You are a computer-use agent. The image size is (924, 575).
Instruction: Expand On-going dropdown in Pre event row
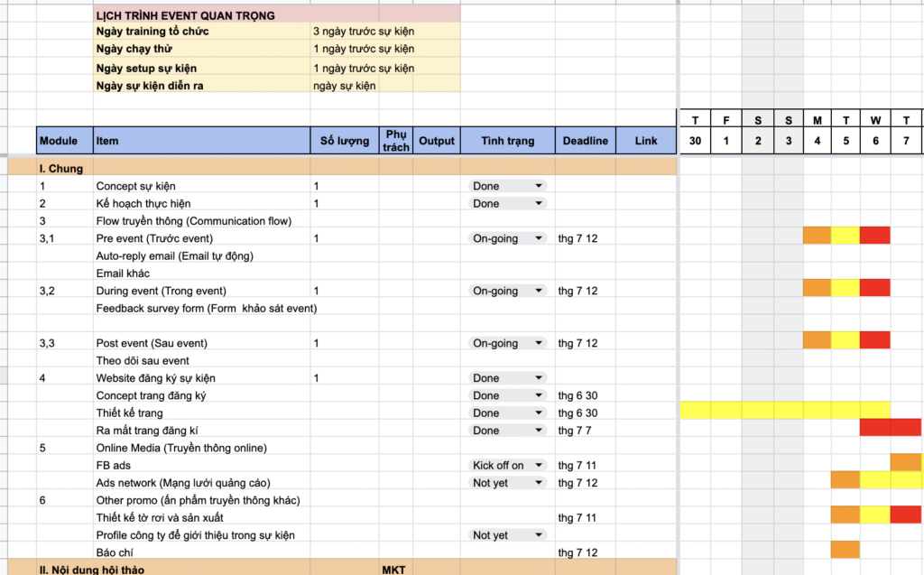point(539,238)
